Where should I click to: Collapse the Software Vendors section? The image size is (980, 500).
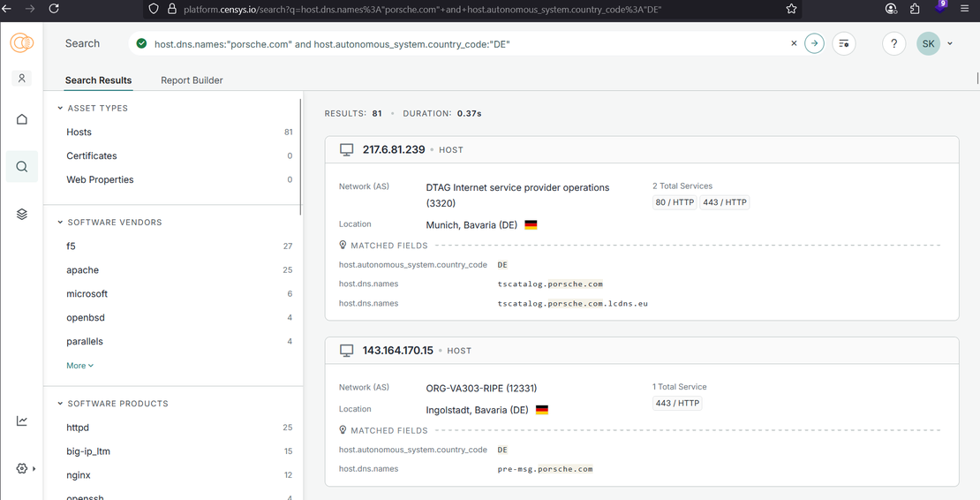(60, 223)
